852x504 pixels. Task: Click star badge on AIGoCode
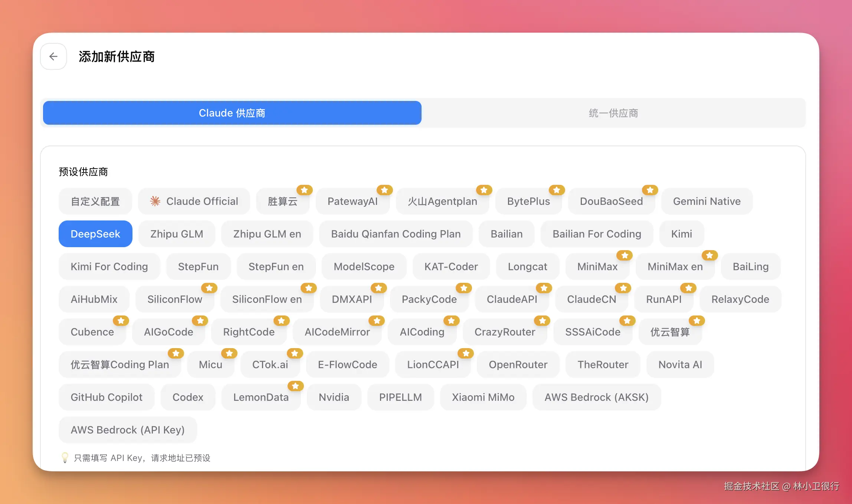pos(200,321)
